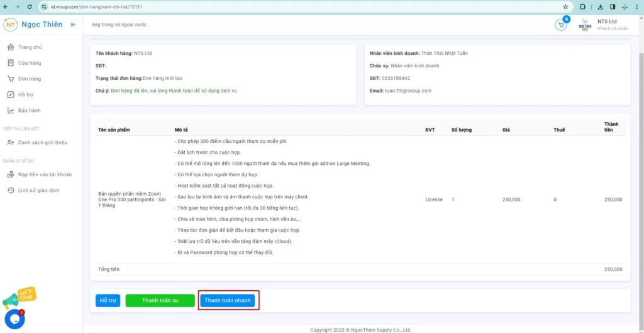This screenshot has height=333, width=644.
Task: Click the green Thanh toán xu button
Action: (160, 301)
